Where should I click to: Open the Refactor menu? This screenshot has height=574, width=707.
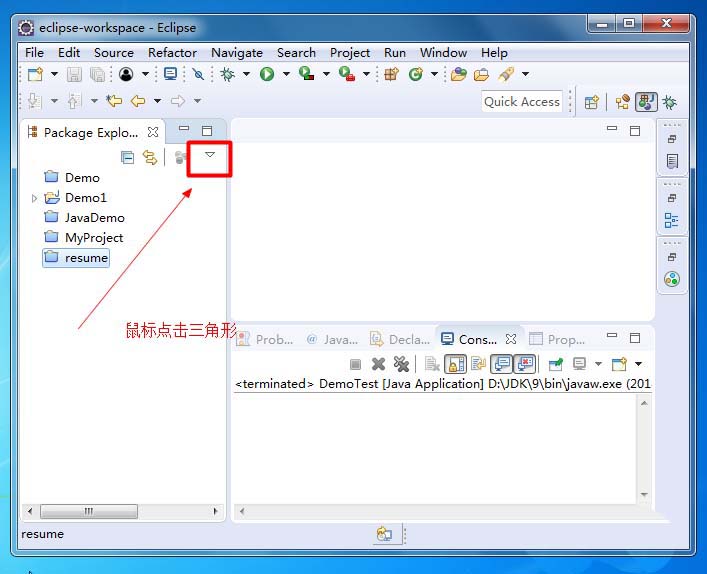click(x=172, y=53)
